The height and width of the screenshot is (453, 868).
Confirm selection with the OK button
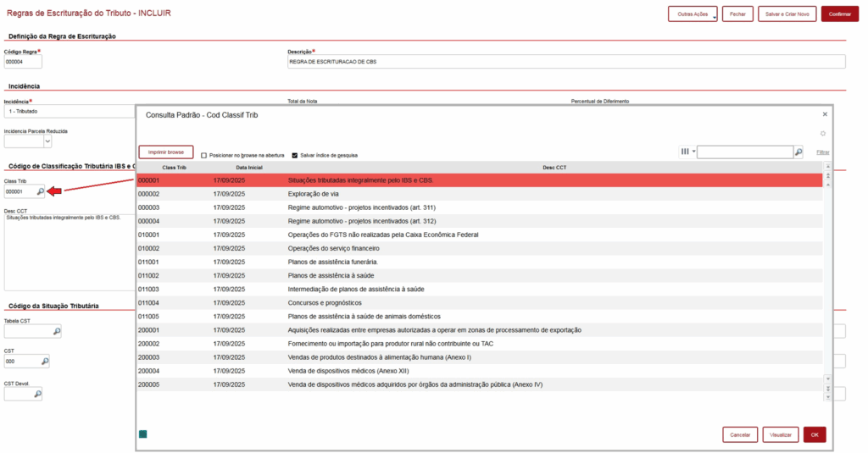pyautogui.click(x=815, y=434)
